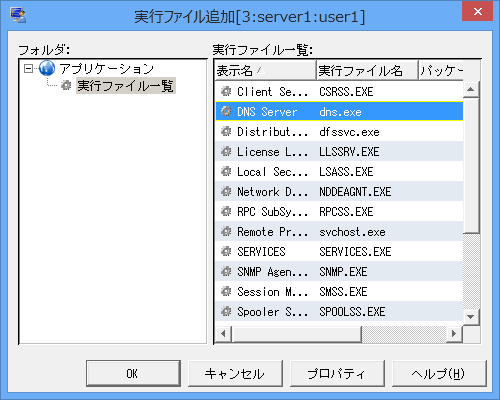Select the Session M... display name

272,291
